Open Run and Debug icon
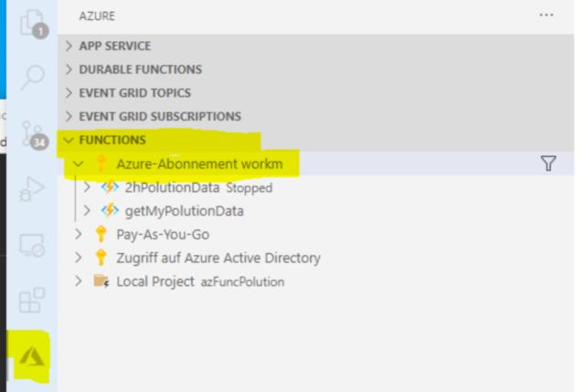 click(x=32, y=188)
